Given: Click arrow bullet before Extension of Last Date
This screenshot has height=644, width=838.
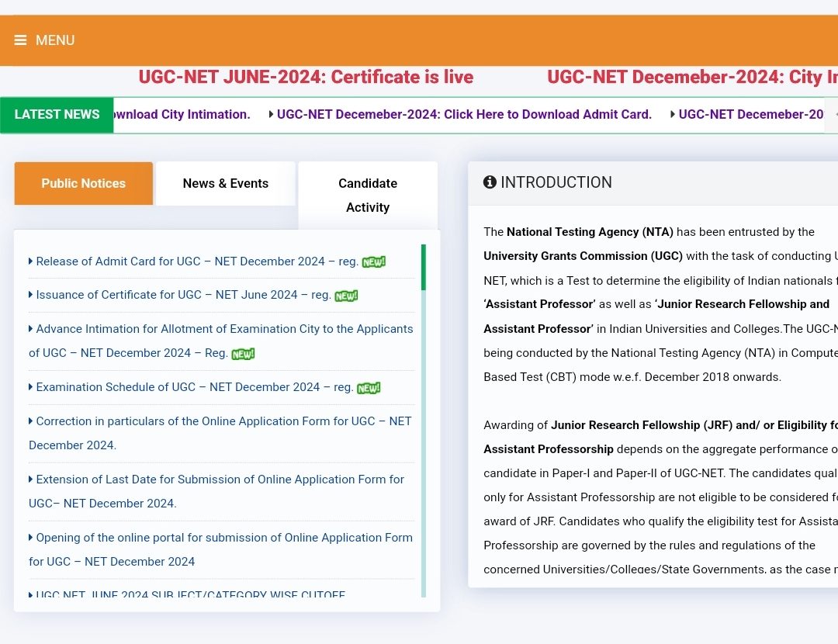Looking at the screenshot, I should [x=30, y=479].
